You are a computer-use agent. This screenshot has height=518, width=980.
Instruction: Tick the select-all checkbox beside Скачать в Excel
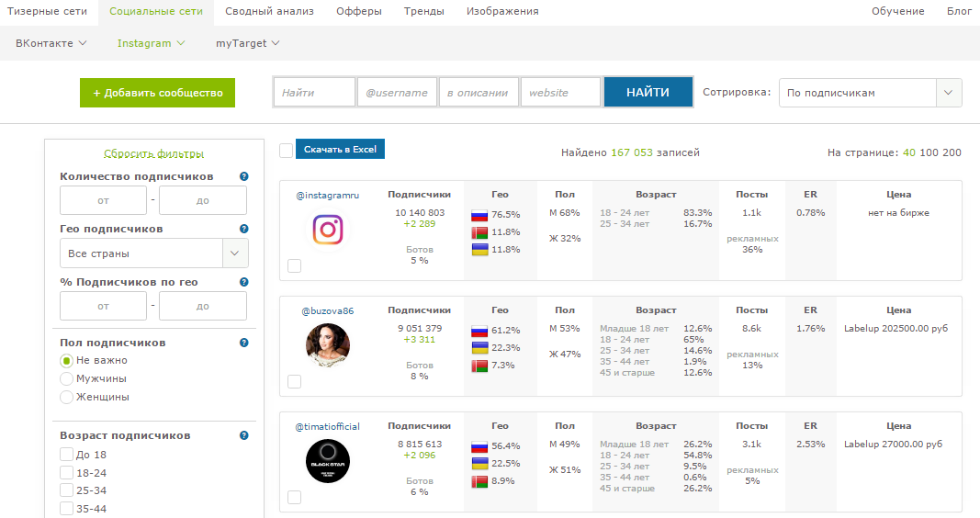tap(287, 151)
